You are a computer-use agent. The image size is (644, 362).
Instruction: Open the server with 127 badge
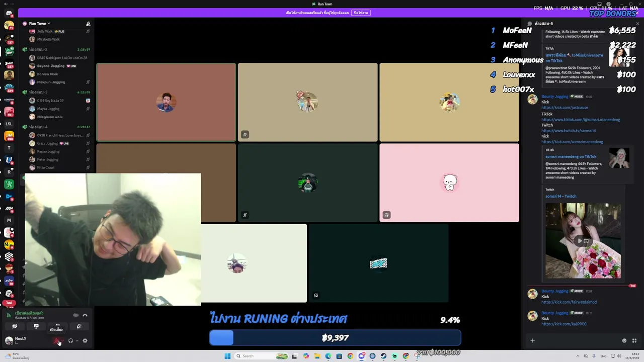coord(9,39)
